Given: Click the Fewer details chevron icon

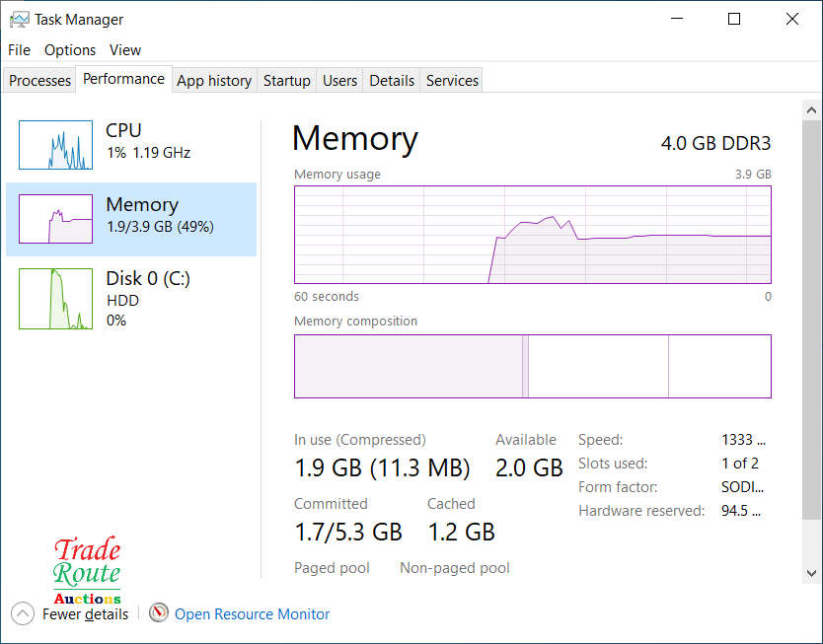Looking at the screenshot, I should [23, 613].
